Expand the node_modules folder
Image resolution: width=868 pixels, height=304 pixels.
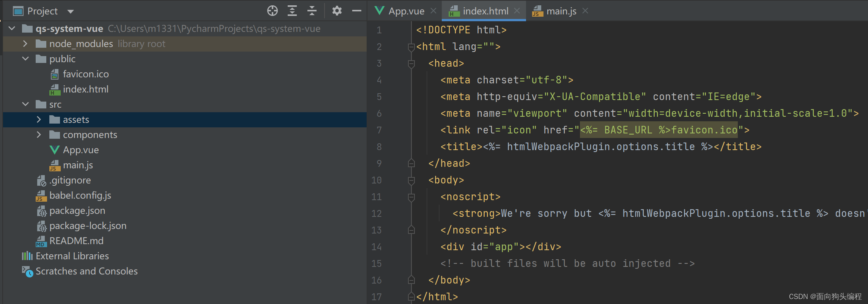click(x=25, y=44)
